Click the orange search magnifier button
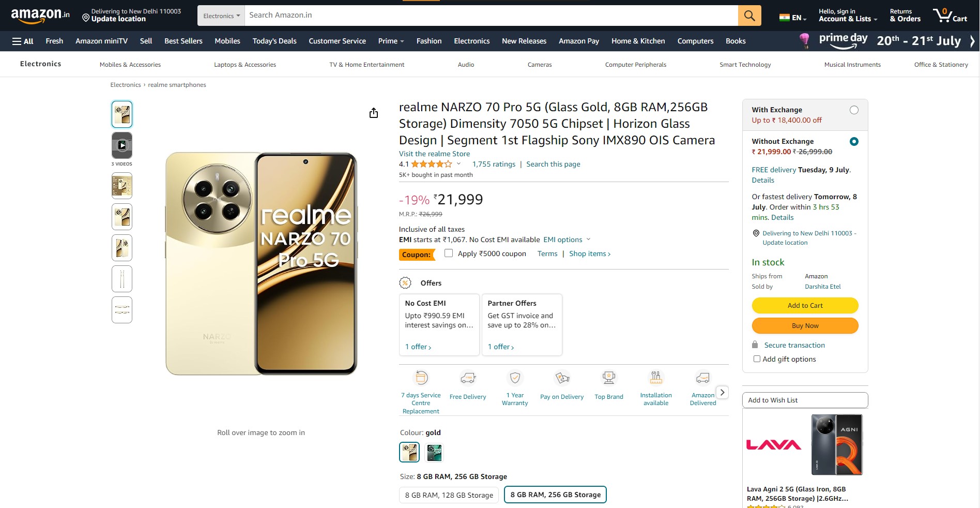The height and width of the screenshot is (508, 980). point(749,16)
